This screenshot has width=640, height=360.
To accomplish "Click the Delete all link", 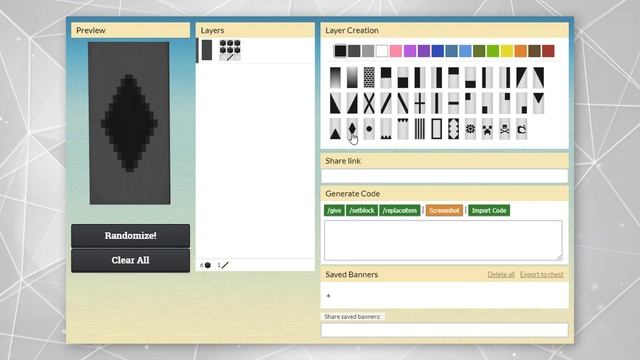I will coord(501,274).
